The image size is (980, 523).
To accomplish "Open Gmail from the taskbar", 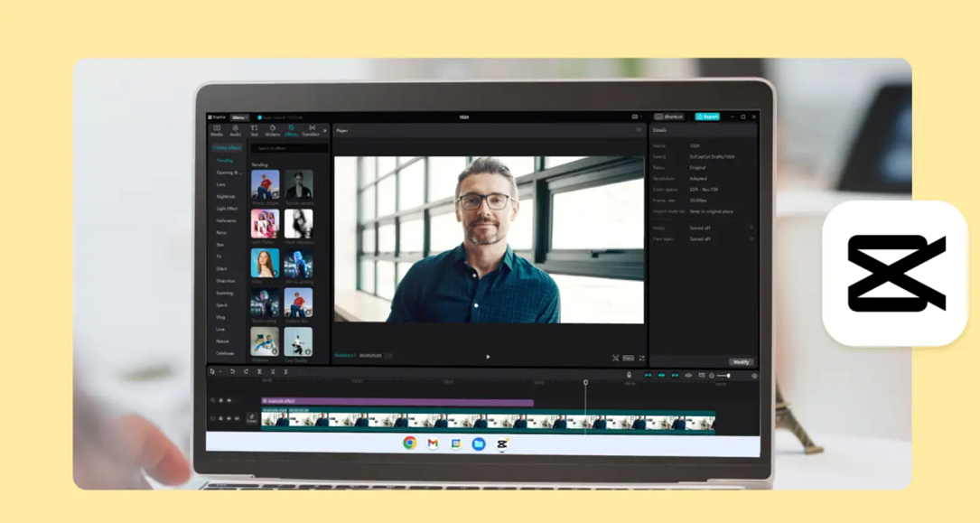I will pyautogui.click(x=433, y=444).
